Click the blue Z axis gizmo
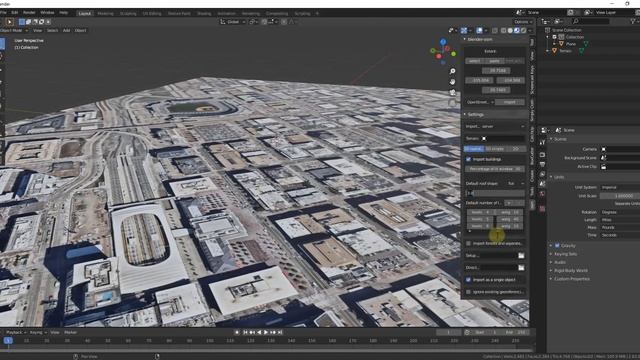This screenshot has width=640, height=360. pyautogui.click(x=443, y=42)
